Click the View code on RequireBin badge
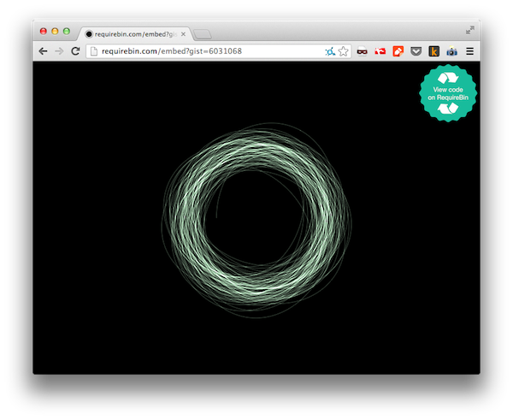513x420 pixels. [448, 93]
